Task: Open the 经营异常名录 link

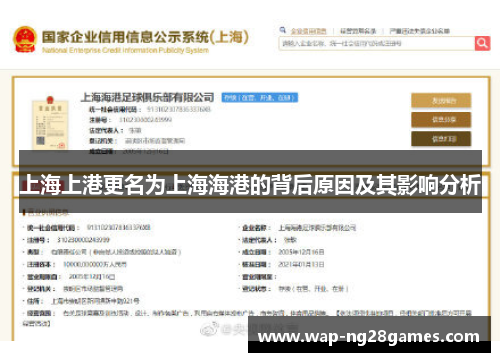Action: (358, 31)
